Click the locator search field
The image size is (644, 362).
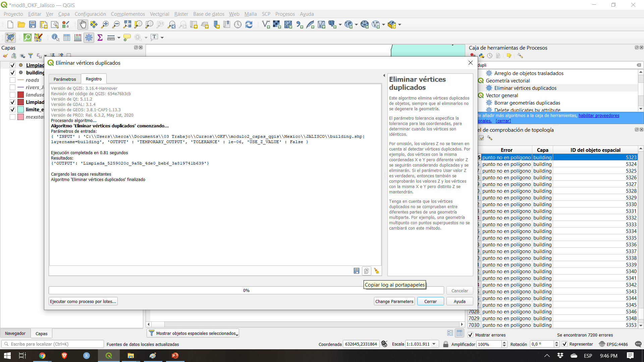[x=53, y=344]
